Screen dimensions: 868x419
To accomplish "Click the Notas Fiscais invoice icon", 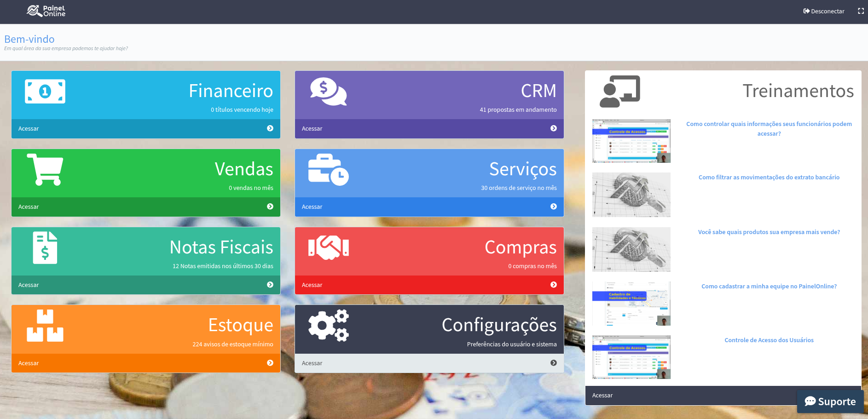I will pos(45,247).
